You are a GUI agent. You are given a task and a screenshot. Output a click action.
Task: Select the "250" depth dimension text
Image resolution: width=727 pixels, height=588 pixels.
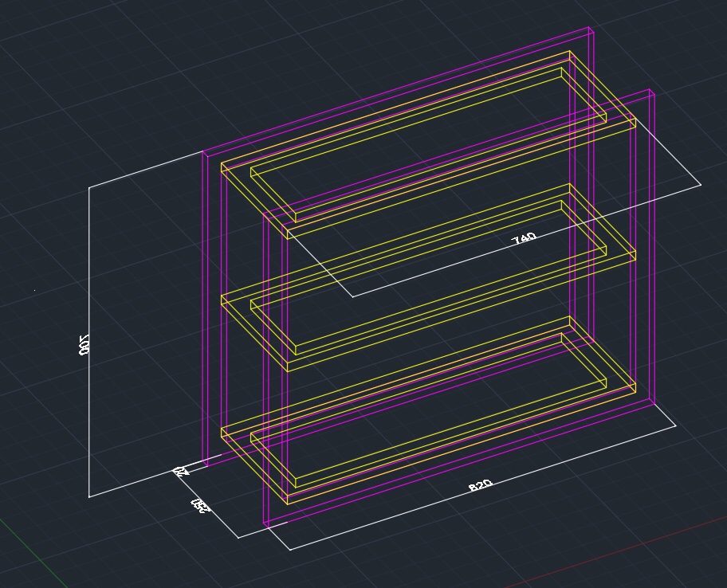coord(200,506)
